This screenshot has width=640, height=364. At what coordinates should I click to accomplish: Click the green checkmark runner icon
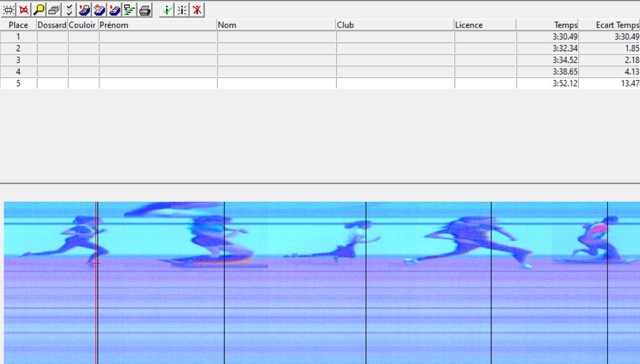pos(167,10)
